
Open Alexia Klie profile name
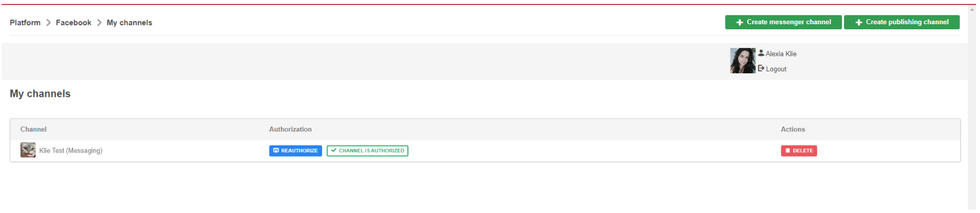(781, 54)
